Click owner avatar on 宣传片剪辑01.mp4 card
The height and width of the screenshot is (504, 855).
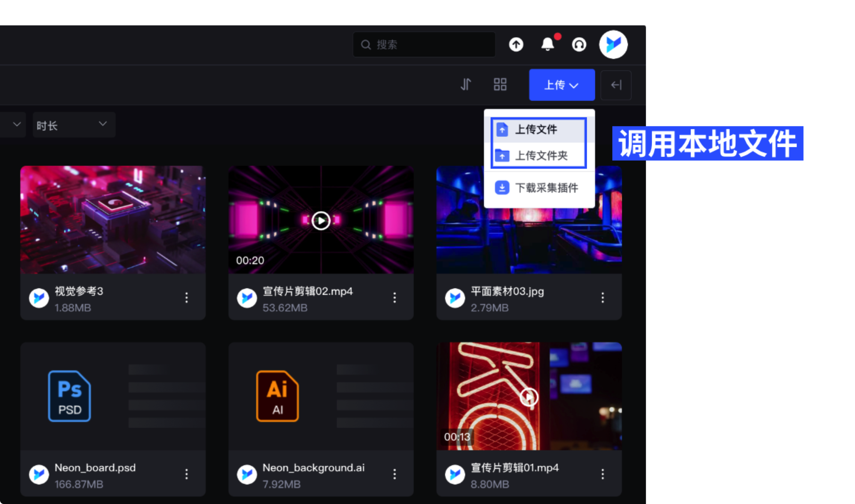coord(455,475)
